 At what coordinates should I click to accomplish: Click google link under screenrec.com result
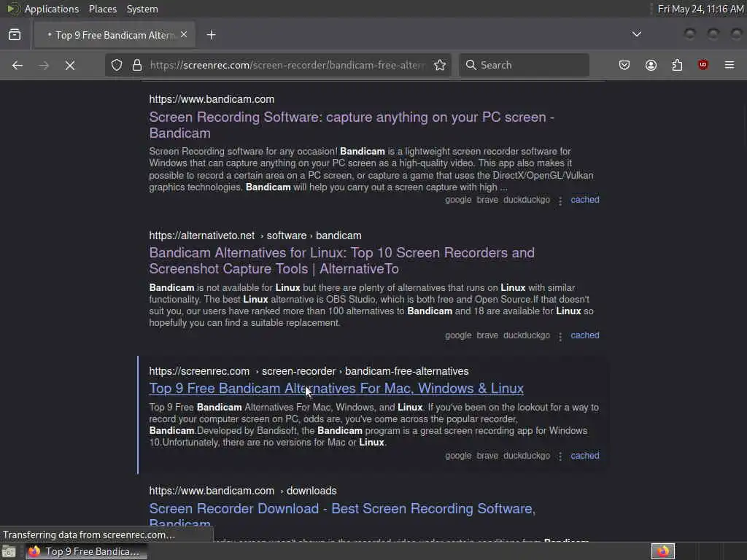tap(458, 456)
